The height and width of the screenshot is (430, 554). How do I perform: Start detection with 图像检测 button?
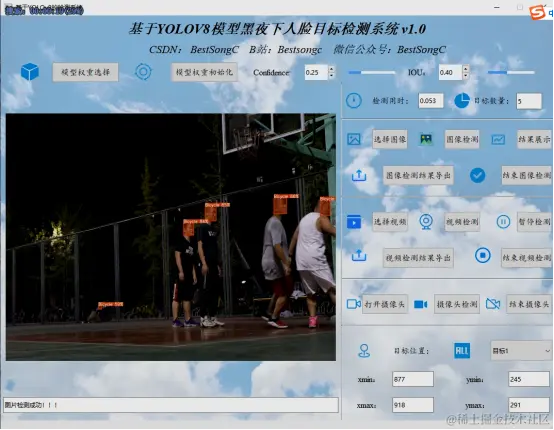pyautogui.click(x=462, y=139)
